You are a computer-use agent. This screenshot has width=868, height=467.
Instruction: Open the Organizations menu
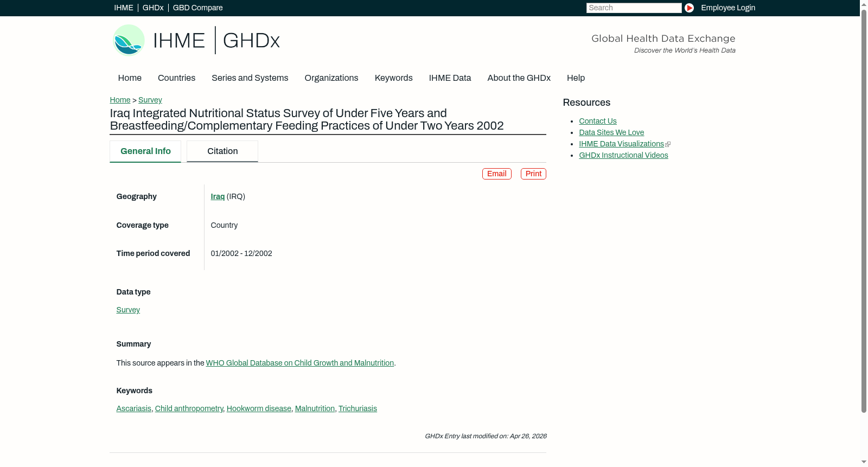point(331,78)
